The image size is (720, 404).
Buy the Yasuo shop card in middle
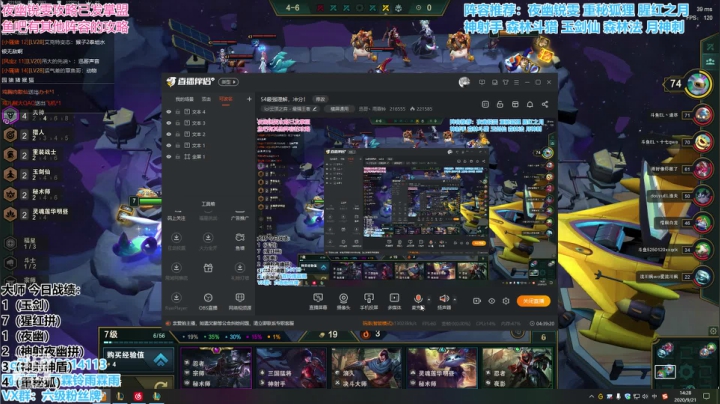click(366, 368)
